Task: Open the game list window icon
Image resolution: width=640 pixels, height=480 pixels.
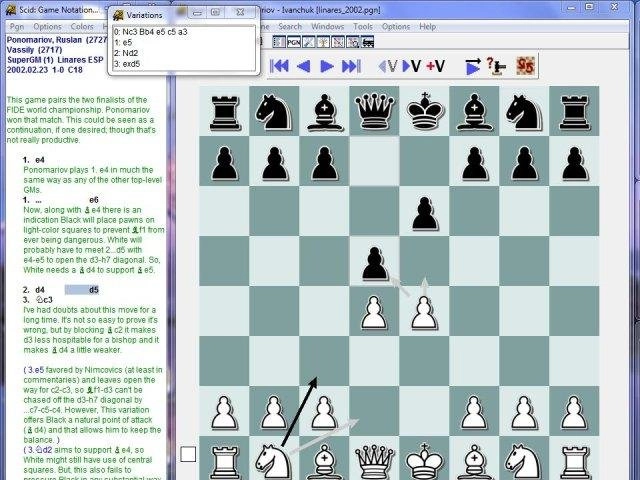Action: (x=279, y=42)
